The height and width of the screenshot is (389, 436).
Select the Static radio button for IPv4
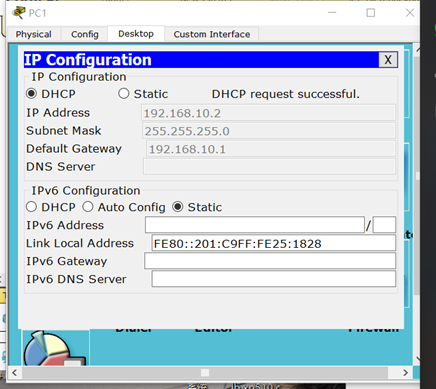[x=124, y=94]
